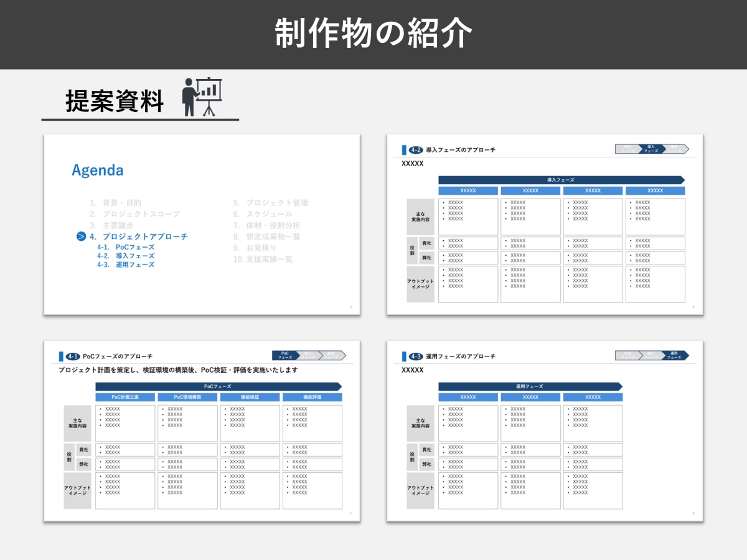This screenshot has width=747, height=560.
Task: Click 役割 label in slide 4-3
Action: click(x=413, y=457)
